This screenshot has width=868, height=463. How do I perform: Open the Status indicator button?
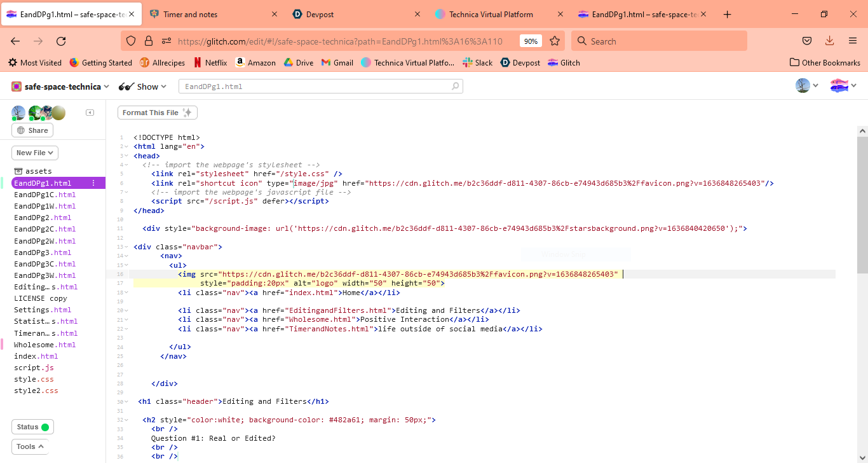32,427
